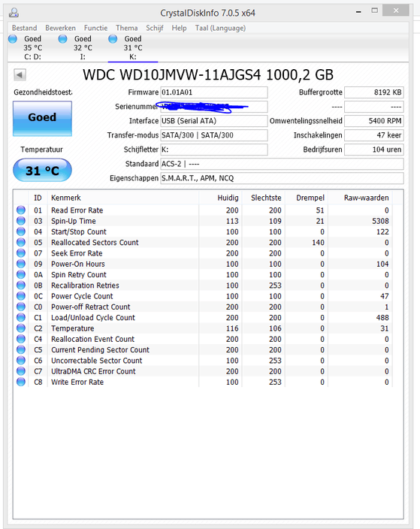The width and height of the screenshot is (420, 529).
Task: Open the Thema menu
Action: tap(127, 28)
